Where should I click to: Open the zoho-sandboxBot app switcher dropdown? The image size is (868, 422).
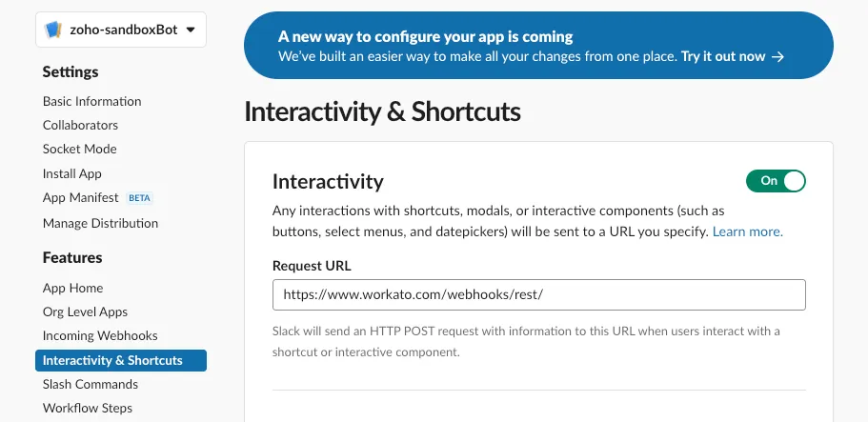pyautogui.click(x=191, y=30)
